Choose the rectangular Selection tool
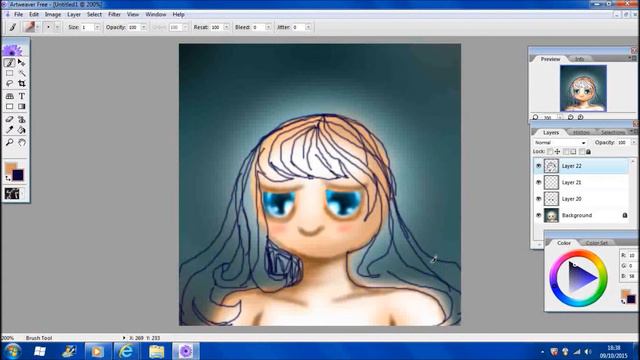 point(9,73)
